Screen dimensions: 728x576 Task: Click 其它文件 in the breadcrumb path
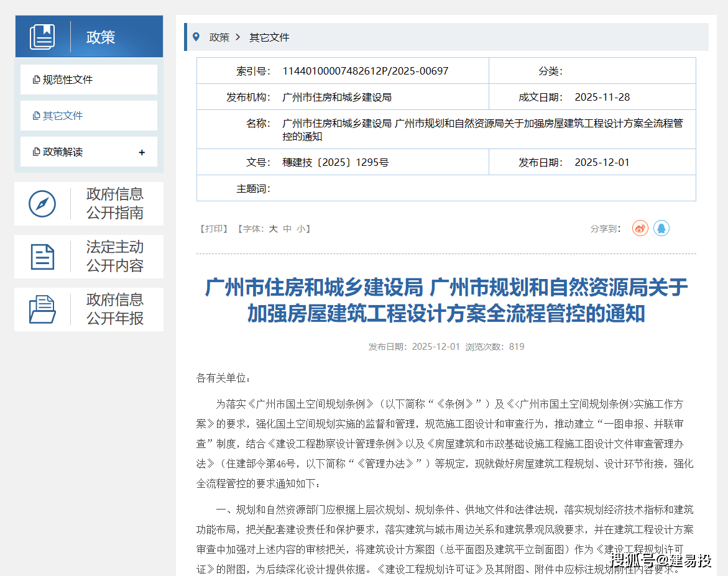coord(269,37)
